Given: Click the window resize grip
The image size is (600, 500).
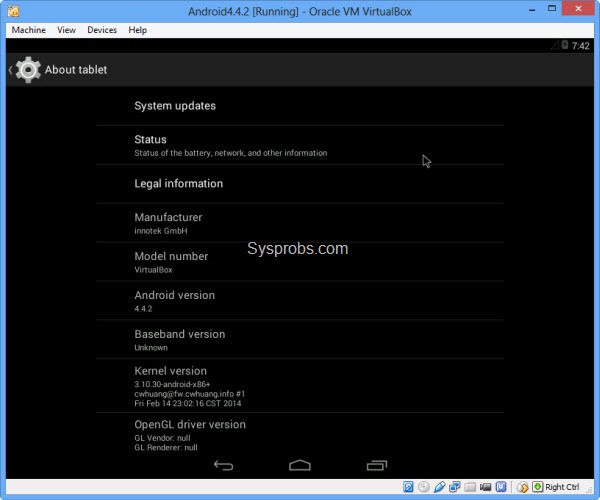Looking at the screenshot, I should [x=589, y=489].
